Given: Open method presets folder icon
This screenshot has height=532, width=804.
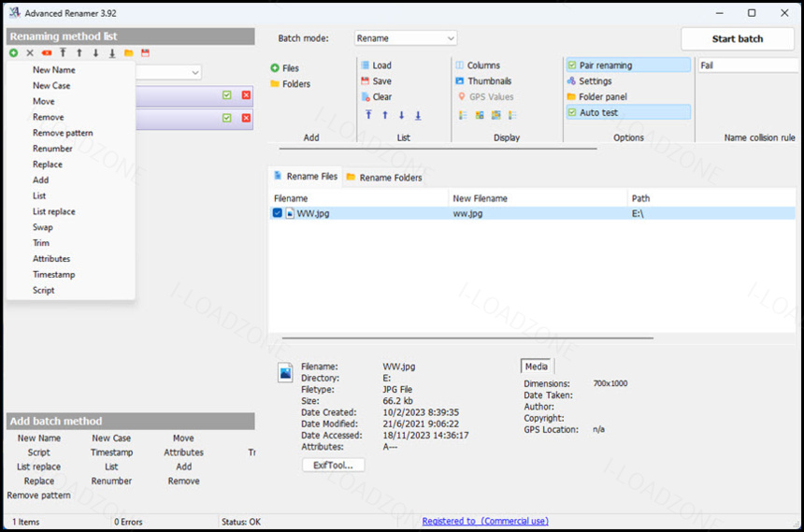Looking at the screenshot, I should point(129,53).
